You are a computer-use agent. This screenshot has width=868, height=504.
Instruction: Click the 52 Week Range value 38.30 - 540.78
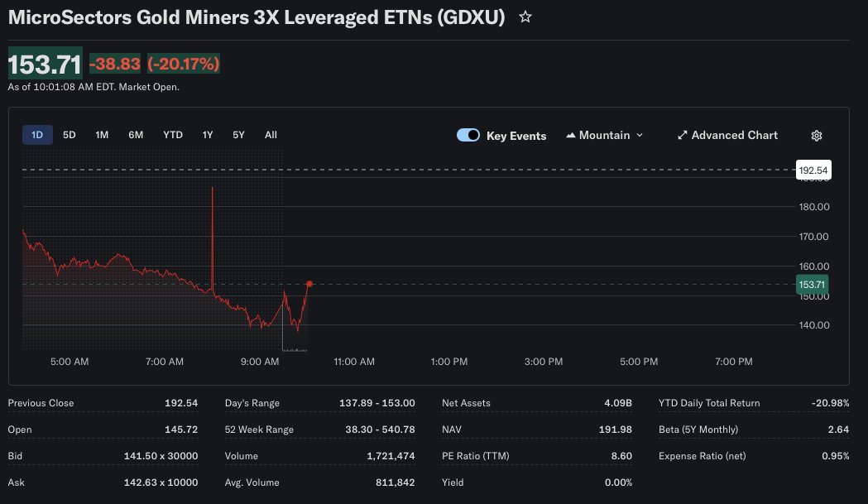380,430
